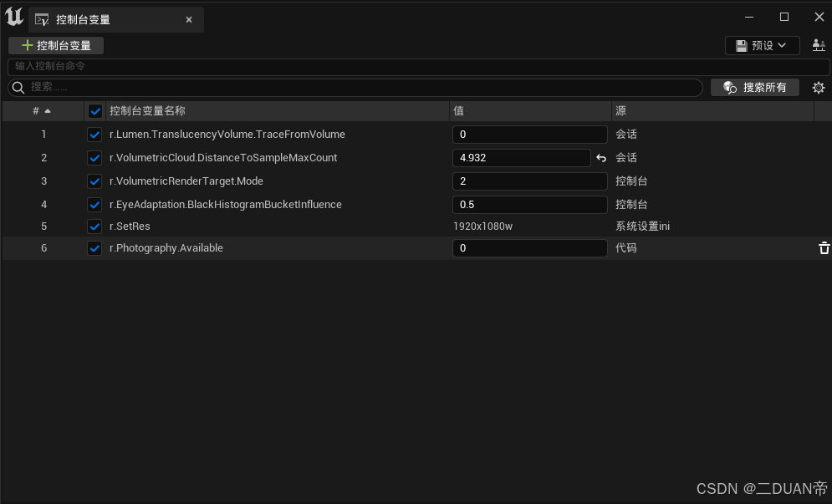Click 会话 source in row 1
This screenshot has height=504, width=832.
point(626,135)
